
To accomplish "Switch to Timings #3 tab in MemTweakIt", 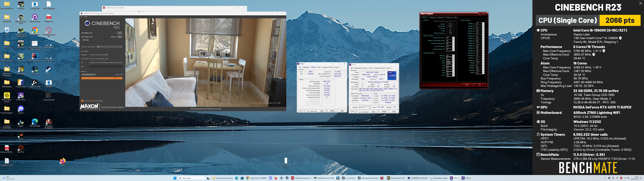I will click(441, 17).
